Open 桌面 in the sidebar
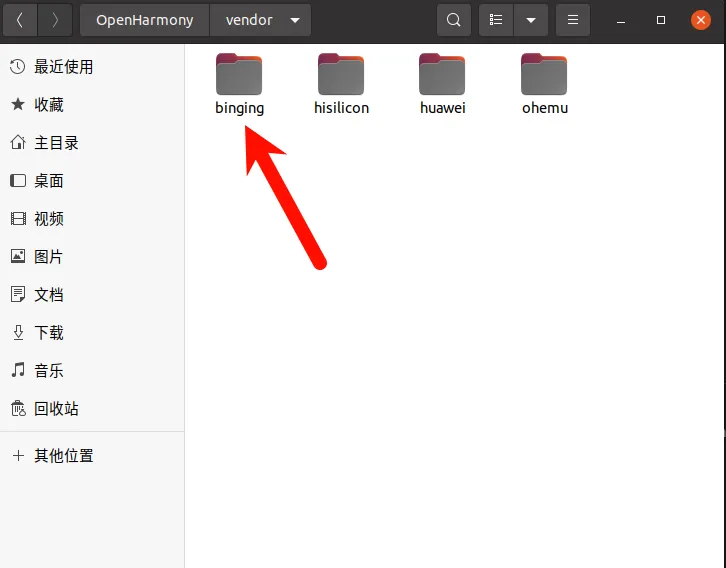 coord(48,181)
